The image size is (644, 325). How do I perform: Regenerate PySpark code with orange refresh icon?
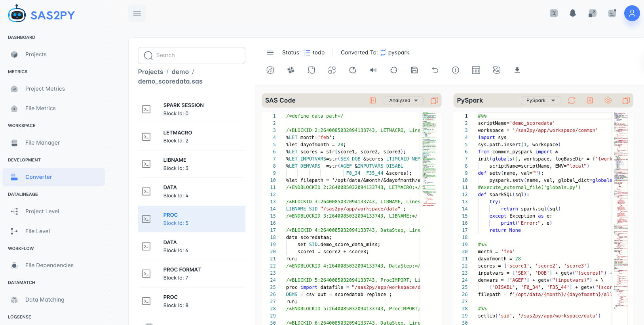click(572, 101)
